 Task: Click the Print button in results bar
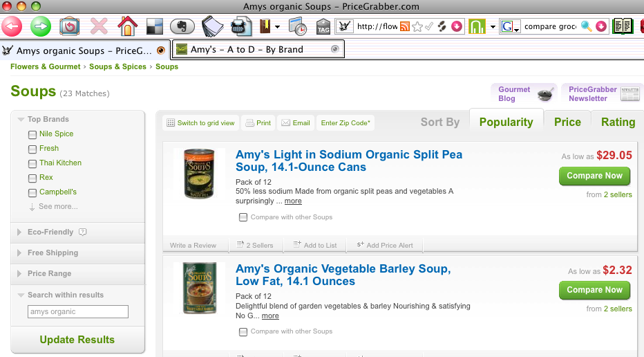[x=258, y=123]
